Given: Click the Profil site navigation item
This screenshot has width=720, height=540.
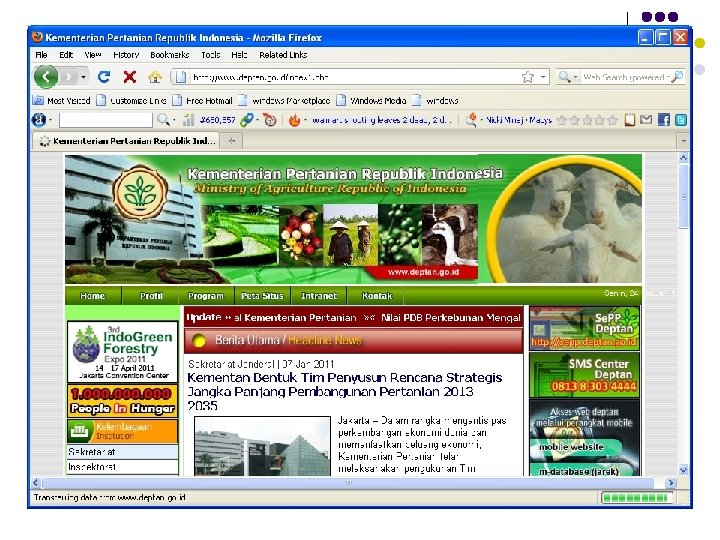Looking at the screenshot, I should point(151,296).
